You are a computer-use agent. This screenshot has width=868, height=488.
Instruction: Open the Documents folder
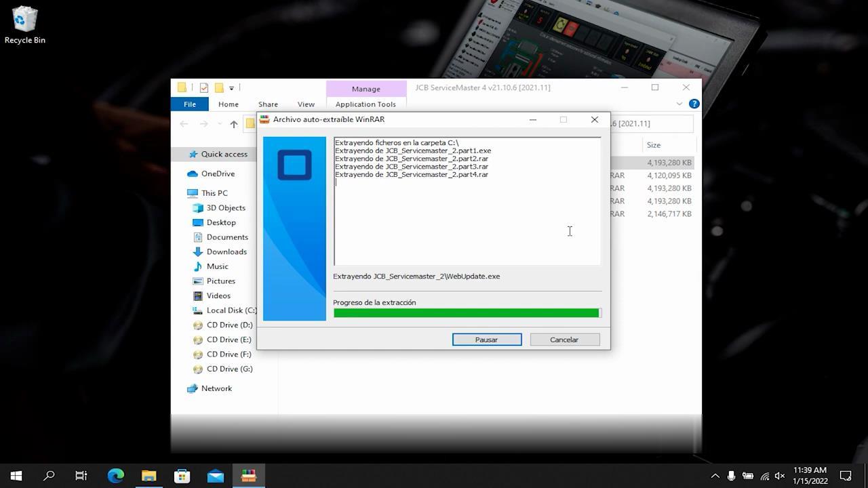point(227,237)
